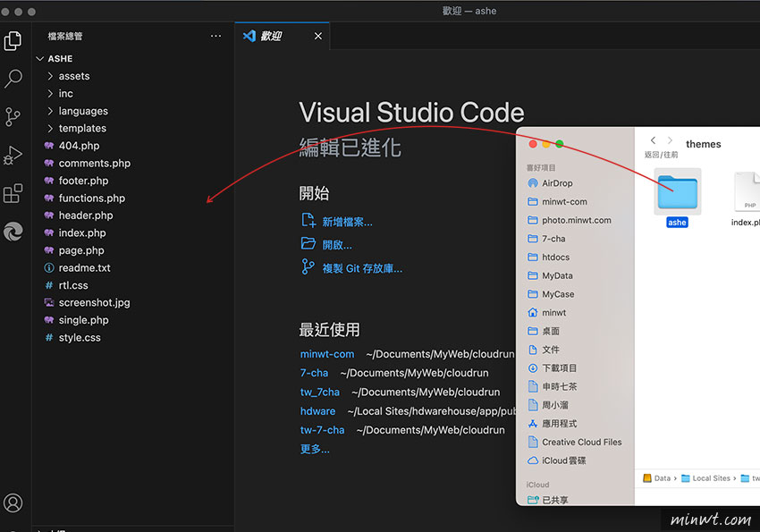760x532 pixels.
Task: Open the Search view in activity bar
Action: (13, 79)
